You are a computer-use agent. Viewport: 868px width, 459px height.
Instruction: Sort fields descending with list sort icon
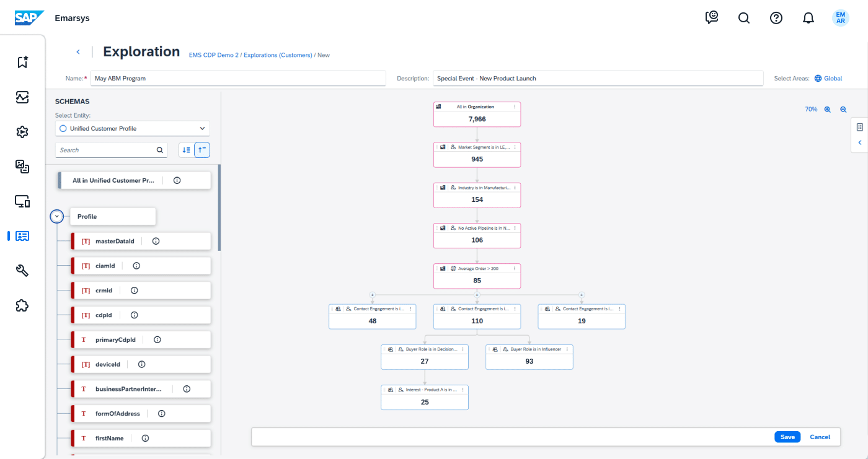(185, 149)
